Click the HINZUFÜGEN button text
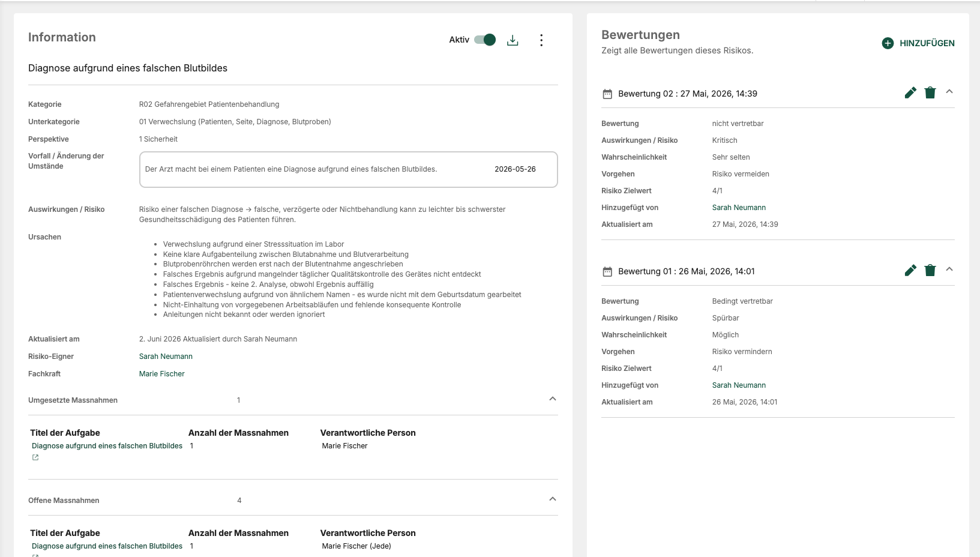The height and width of the screenshot is (557, 980). (x=927, y=43)
